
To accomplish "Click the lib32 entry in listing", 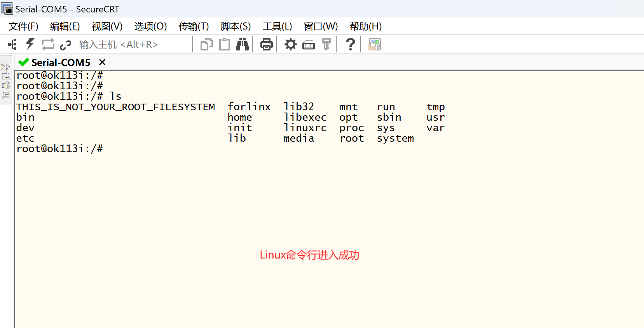I will pos(298,107).
